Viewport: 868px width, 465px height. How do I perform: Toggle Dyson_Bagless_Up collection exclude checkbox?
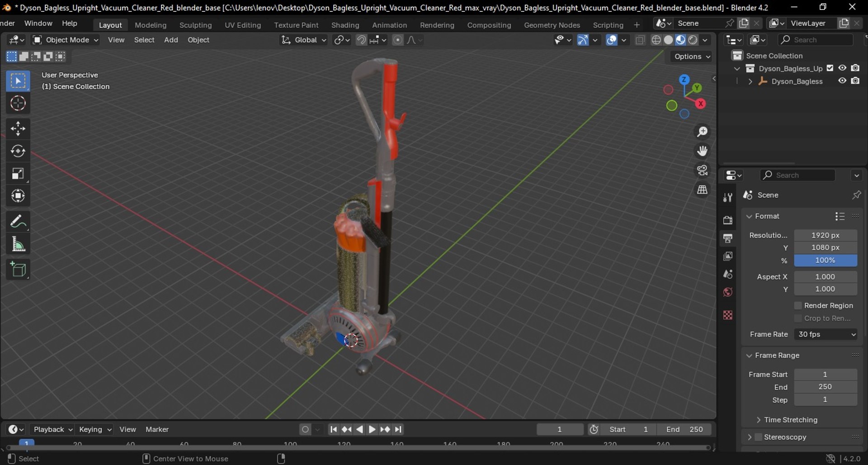[830, 68]
